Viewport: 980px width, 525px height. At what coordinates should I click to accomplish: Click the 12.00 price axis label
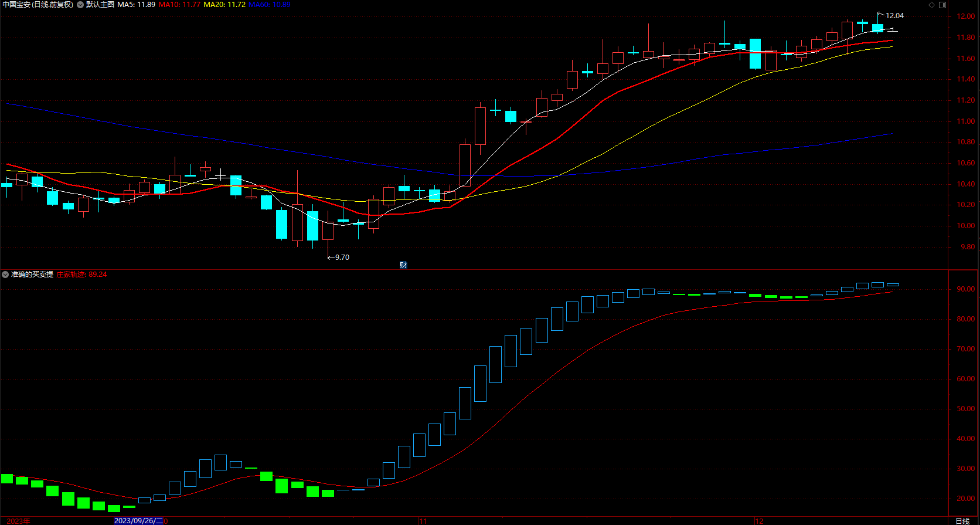coord(966,16)
